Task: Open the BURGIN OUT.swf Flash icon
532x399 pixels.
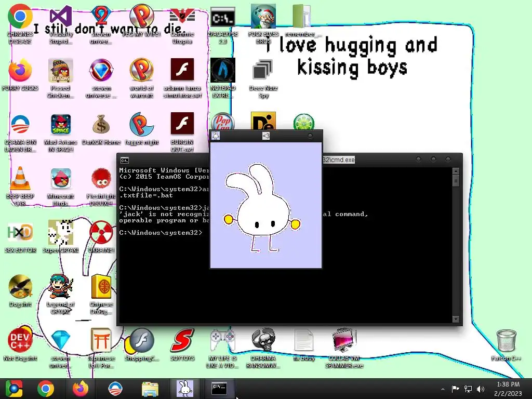Action: (182, 123)
